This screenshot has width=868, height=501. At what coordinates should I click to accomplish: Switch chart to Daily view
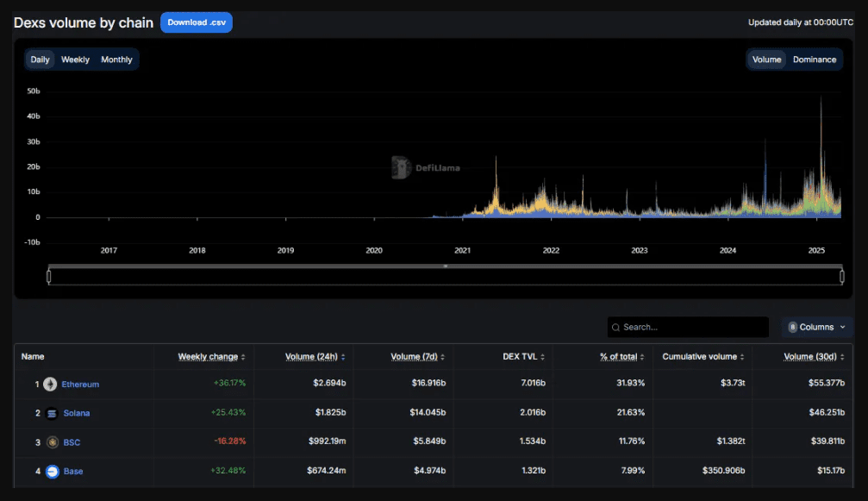click(x=40, y=59)
